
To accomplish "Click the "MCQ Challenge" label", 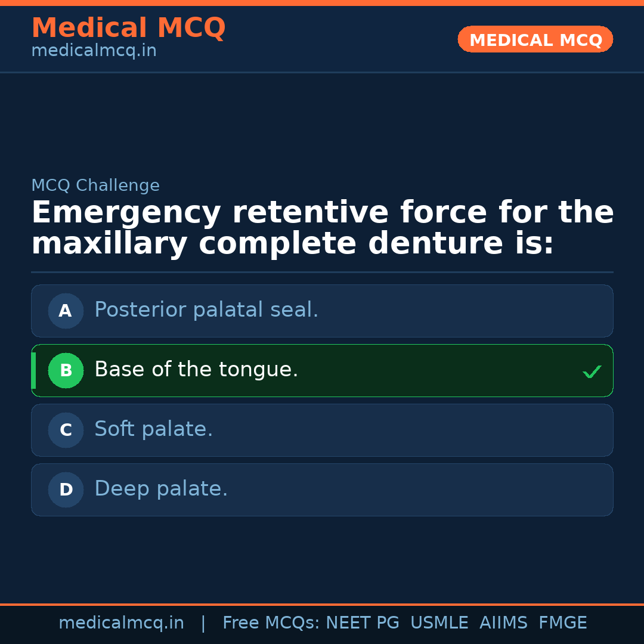I will tap(95, 185).
